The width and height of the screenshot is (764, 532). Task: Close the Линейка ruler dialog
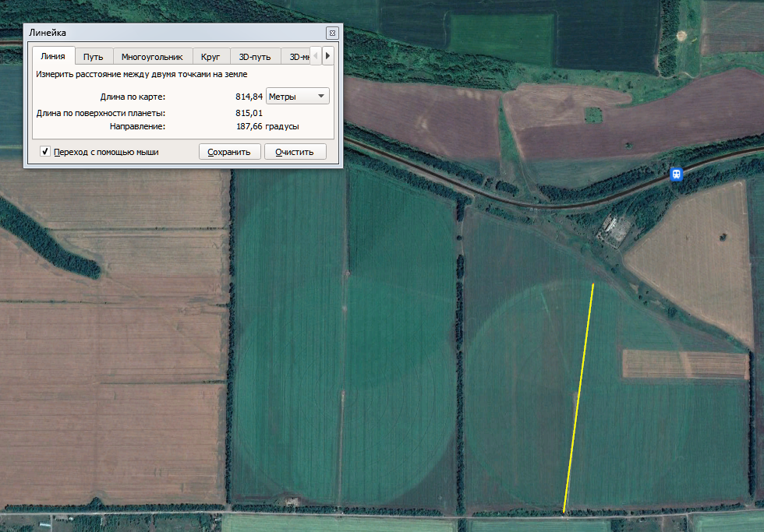point(332,33)
